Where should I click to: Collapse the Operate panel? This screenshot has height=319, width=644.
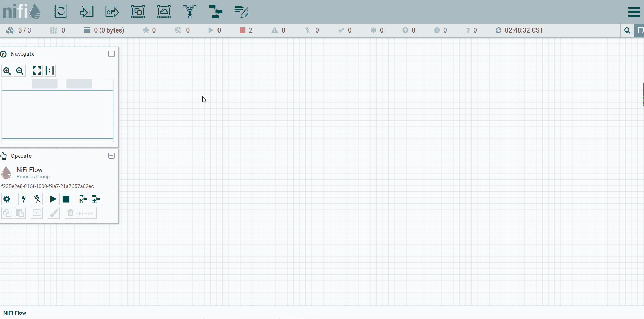[111, 156]
